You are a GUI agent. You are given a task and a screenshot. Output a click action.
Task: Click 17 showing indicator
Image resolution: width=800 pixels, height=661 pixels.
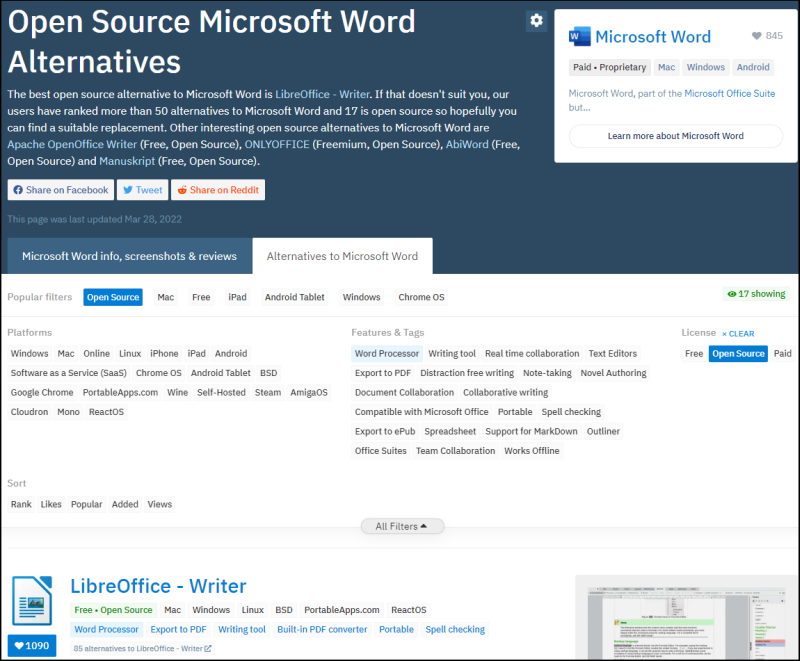tap(756, 294)
